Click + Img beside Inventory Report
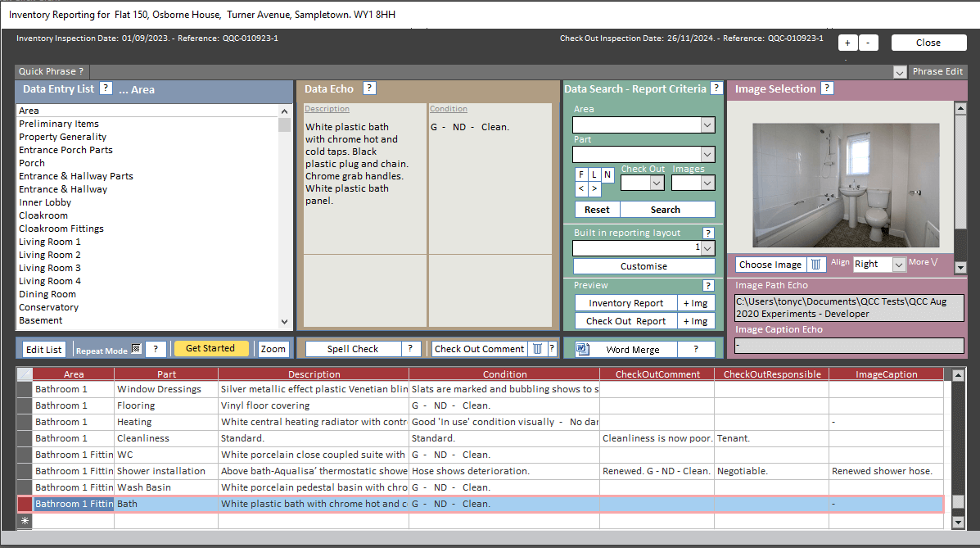Screen dimensions: 980x548 point(696,303)
